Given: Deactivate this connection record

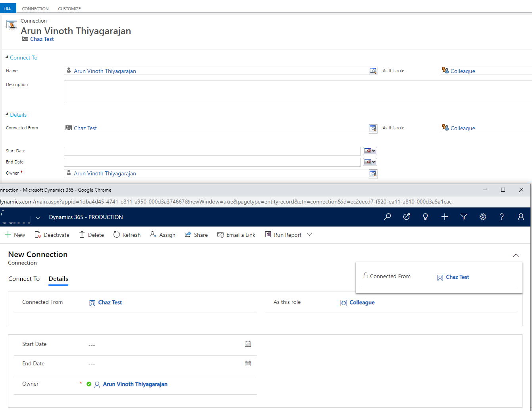Looking at the screenshot, I should 52,235.
